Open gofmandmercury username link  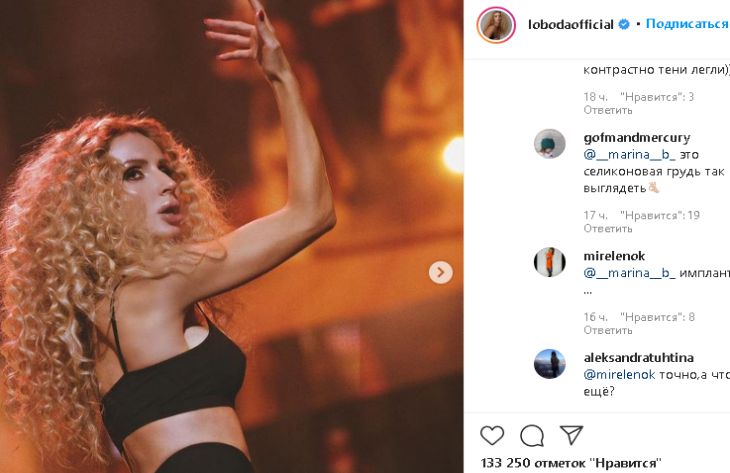coord(637,138)
